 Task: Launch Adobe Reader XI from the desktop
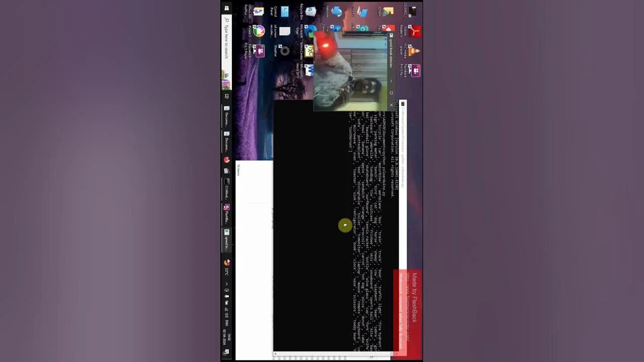tap(410, 32)
